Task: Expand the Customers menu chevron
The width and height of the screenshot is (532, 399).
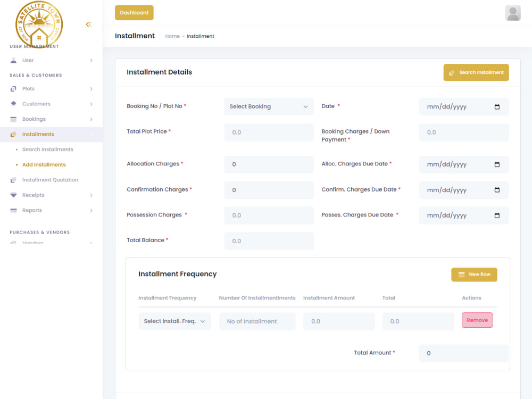Action: coord(92,104)
